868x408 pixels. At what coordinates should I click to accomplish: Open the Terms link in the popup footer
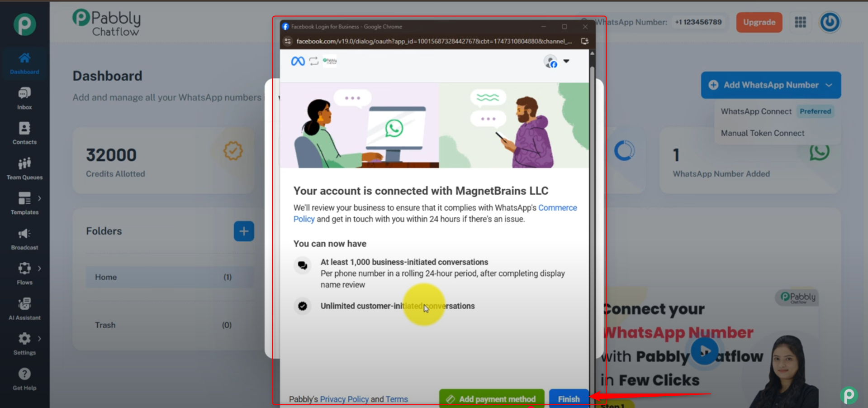tap(397, 399)
